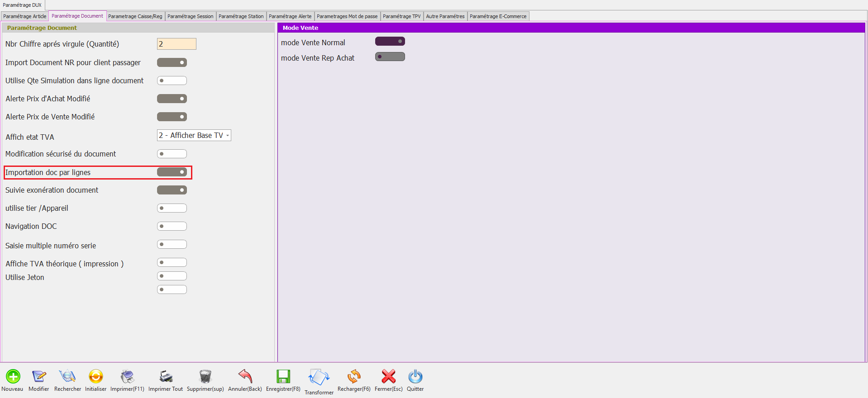Screen dimensions: 868x398
Task: Switch to Paramétrage Article tab
Action: pos(24,16)
